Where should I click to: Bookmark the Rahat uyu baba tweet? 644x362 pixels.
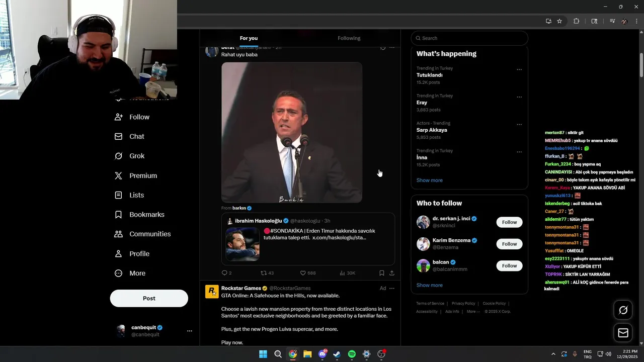tap(382, 273)
